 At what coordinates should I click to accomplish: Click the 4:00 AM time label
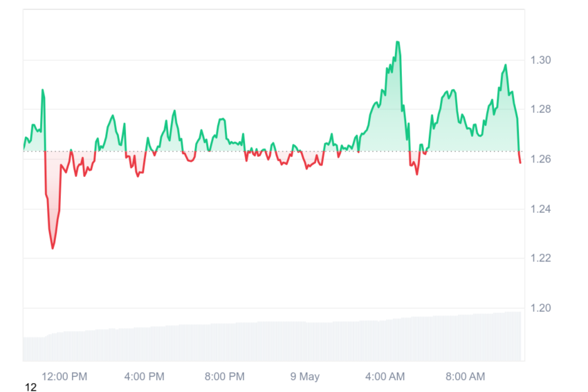point(385,376)
